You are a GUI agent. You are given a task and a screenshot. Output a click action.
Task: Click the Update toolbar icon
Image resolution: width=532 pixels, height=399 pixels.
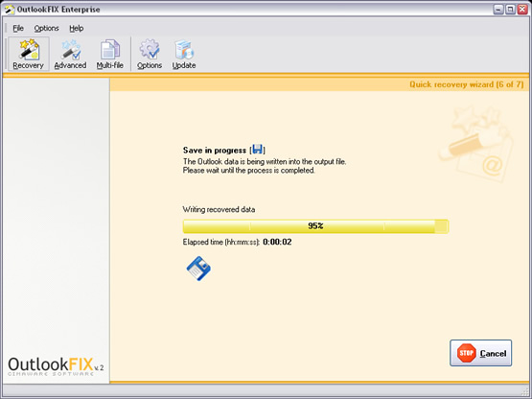point(184,54)
